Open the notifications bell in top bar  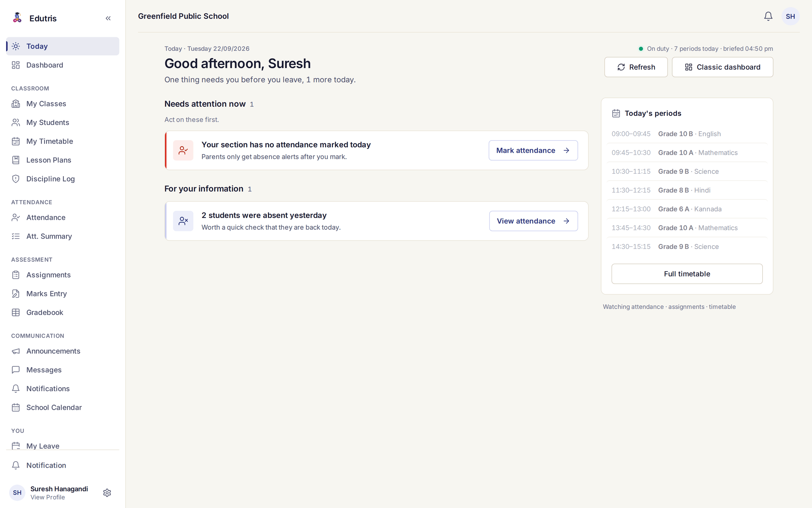pos(768,16)
